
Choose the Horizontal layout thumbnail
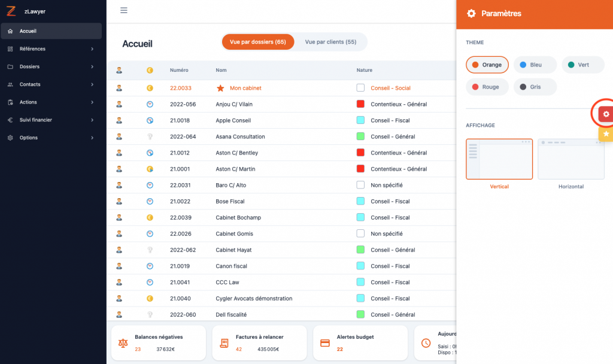point(570,159)
